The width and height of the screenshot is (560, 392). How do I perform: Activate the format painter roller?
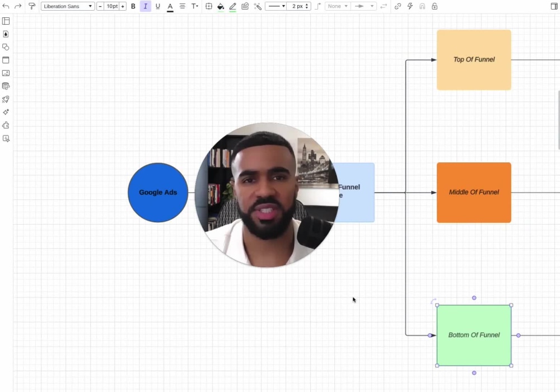(32, 6)
